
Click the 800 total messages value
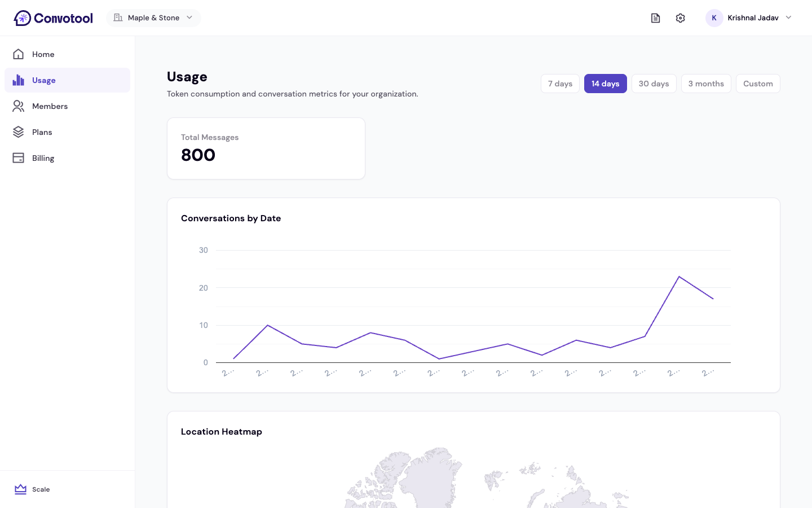click(198, 155)
